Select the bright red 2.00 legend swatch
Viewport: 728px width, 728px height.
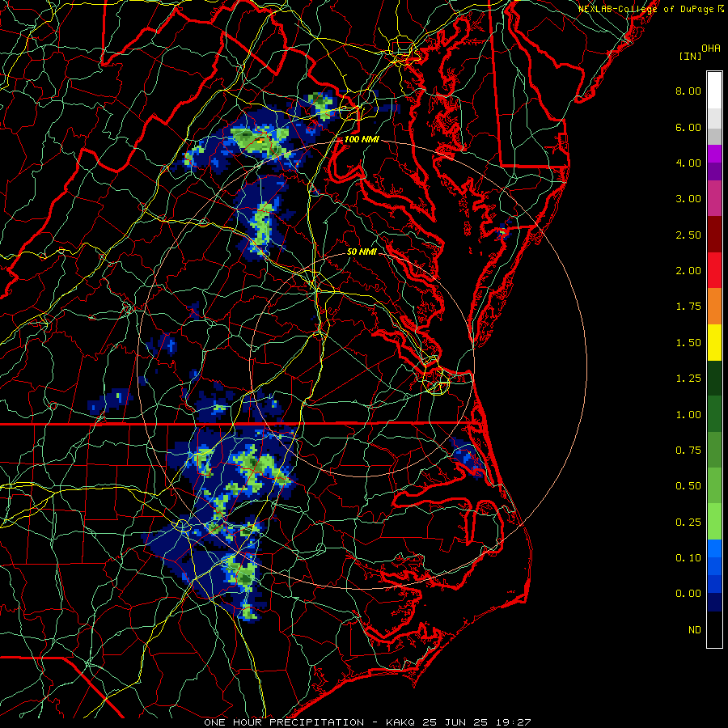click(x=714, y=270)
